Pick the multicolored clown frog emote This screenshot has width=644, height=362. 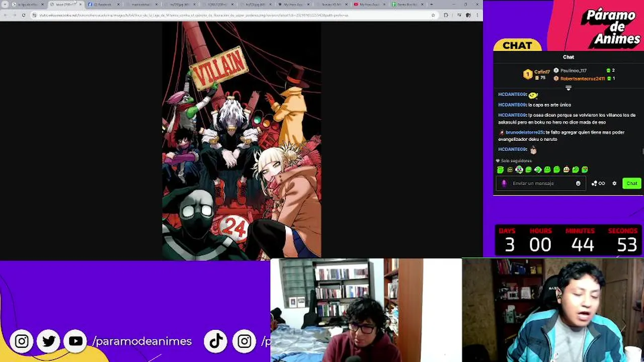click(519, 170)
